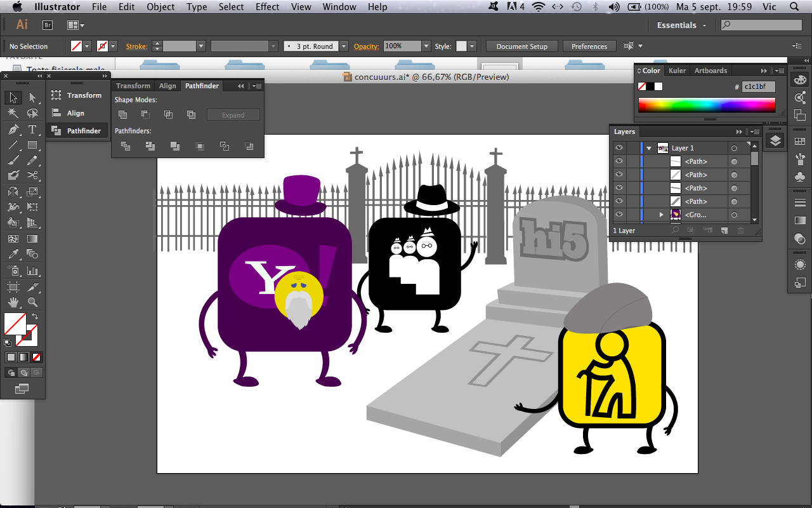
Task: Click the Document Setup button
Action: click(521, 46)
